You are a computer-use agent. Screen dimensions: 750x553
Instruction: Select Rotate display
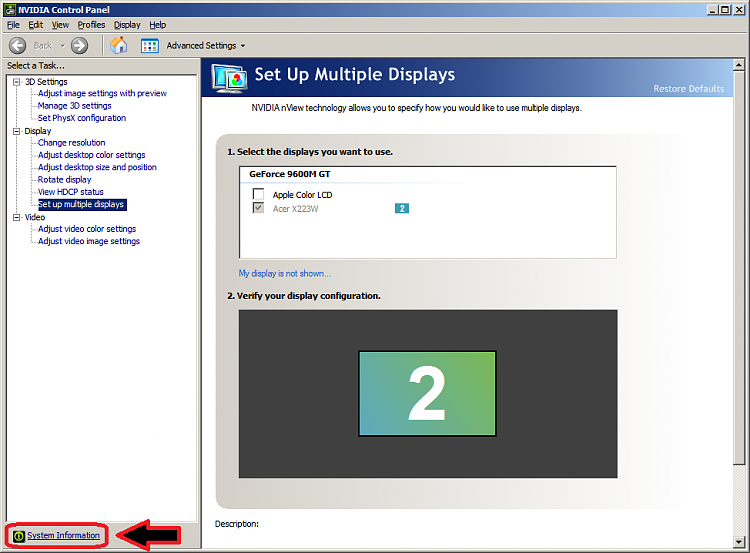pos(64,179)
